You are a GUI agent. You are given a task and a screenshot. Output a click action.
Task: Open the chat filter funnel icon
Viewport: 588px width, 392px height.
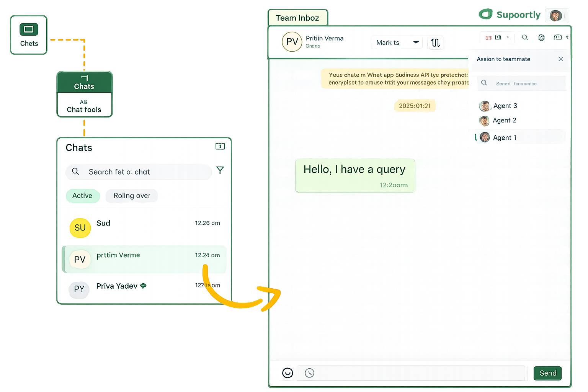(x=220, y=170)
